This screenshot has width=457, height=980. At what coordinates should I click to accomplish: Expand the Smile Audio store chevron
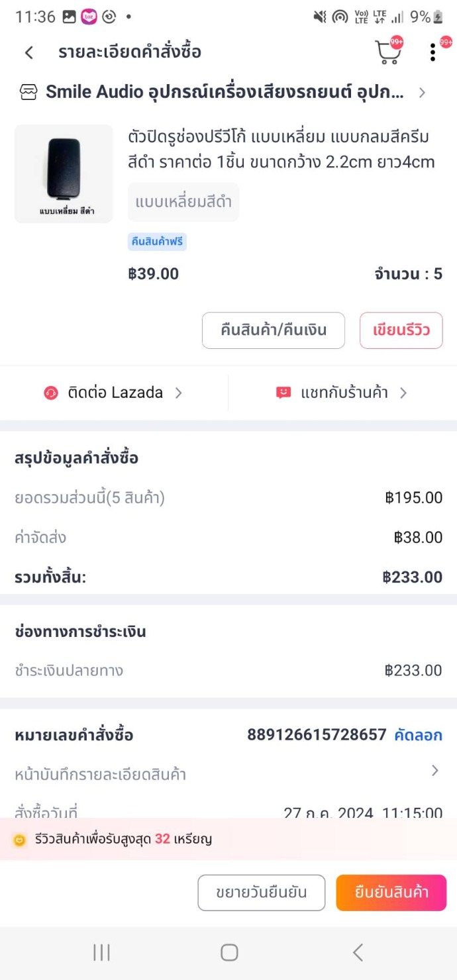pyautogui.click(x=422, y=93)
